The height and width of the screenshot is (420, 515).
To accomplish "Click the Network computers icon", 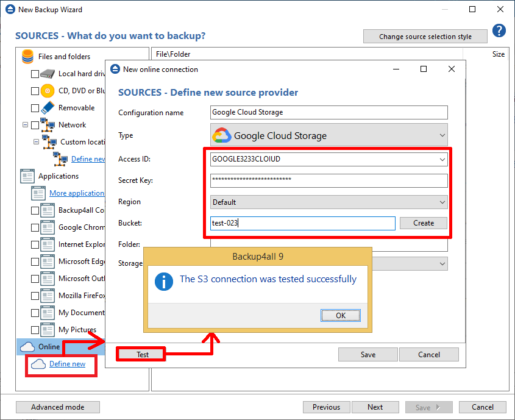I will [x=48, y=125].
